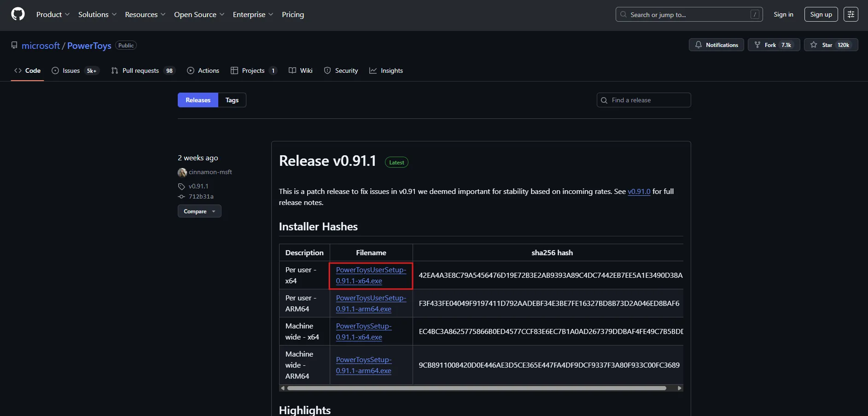This screenshot has height=416, width=868.
Task: Open commit 712b31a
Action: click(201, 196)
